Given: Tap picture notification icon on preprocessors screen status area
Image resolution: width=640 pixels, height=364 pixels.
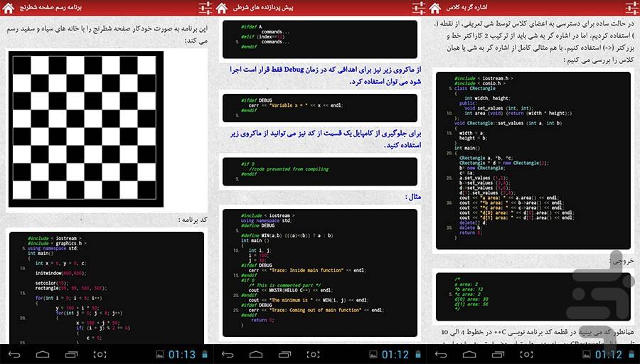Looking at the screenshot, I should (373, 355).
